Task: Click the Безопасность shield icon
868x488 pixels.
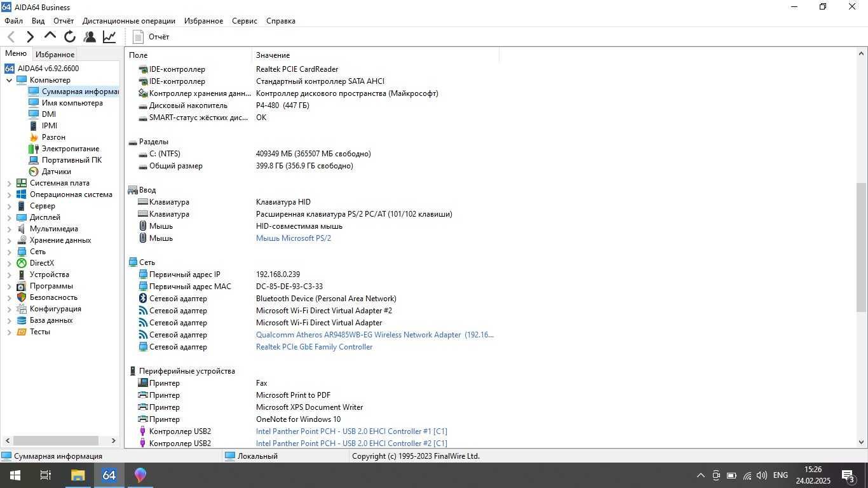Action: point(22,297)
